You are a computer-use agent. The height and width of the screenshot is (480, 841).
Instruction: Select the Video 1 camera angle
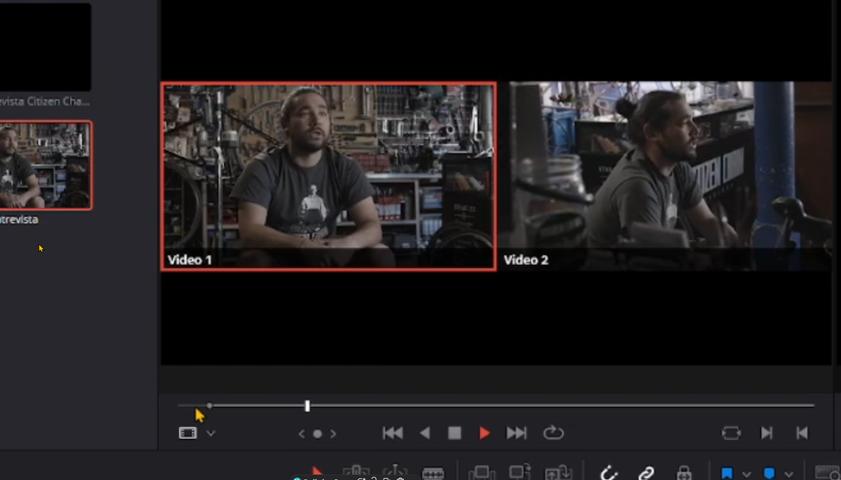(328, 176)
